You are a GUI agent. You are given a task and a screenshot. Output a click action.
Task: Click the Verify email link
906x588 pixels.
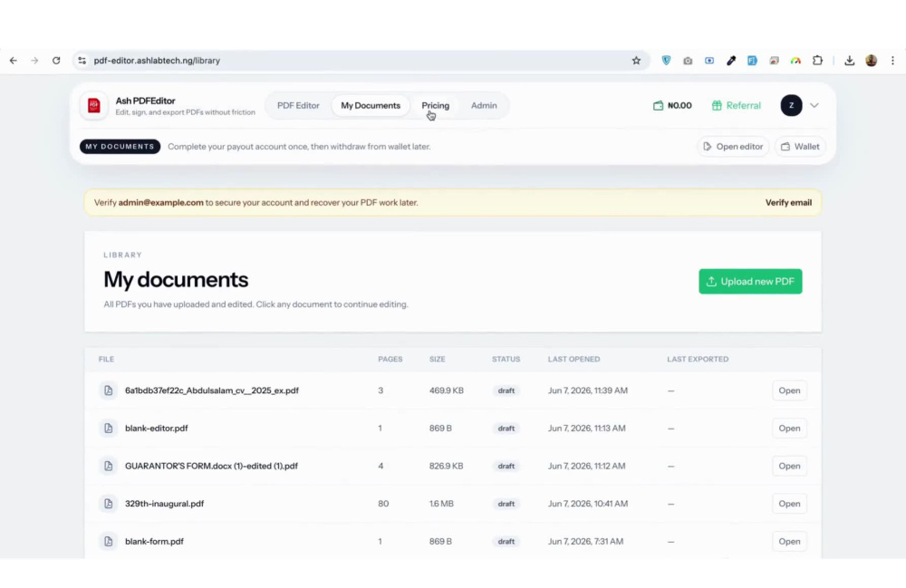coord(788,203)
